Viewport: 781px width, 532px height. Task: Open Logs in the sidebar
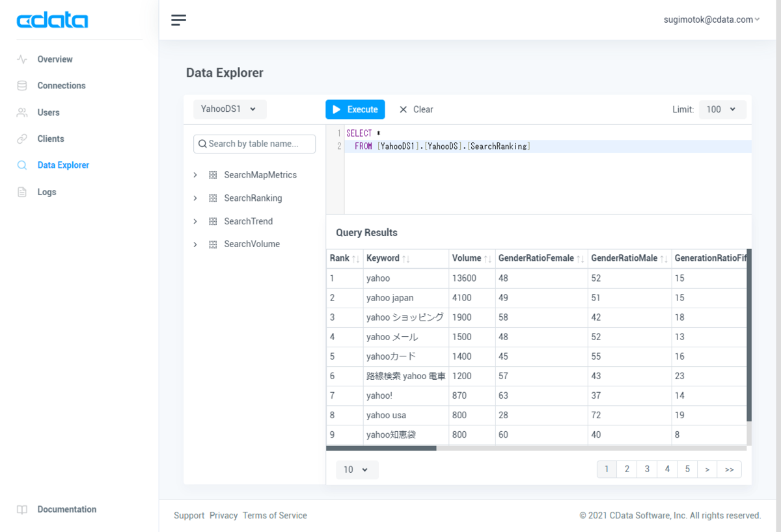pyautogui.click(x=47, y=192)
